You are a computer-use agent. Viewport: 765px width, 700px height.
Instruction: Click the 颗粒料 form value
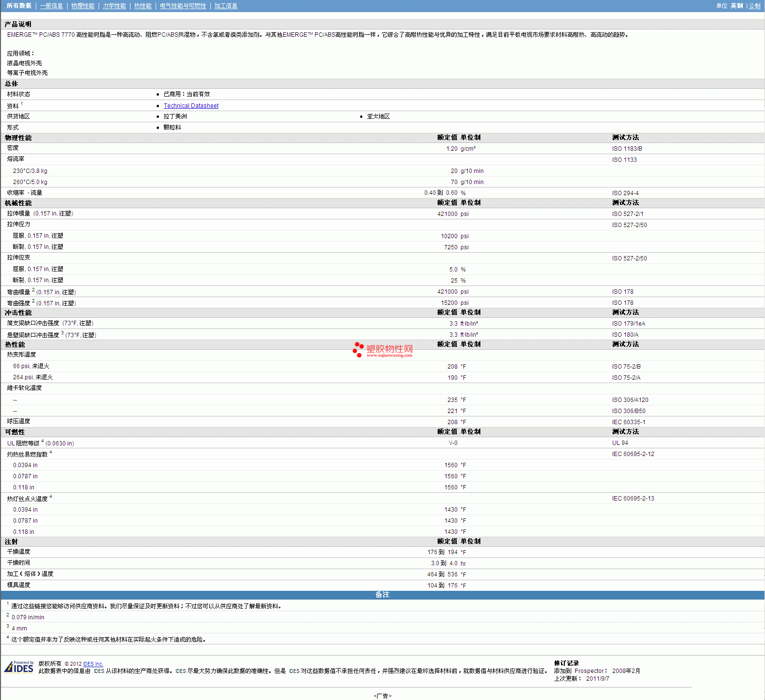pos(172,128)
